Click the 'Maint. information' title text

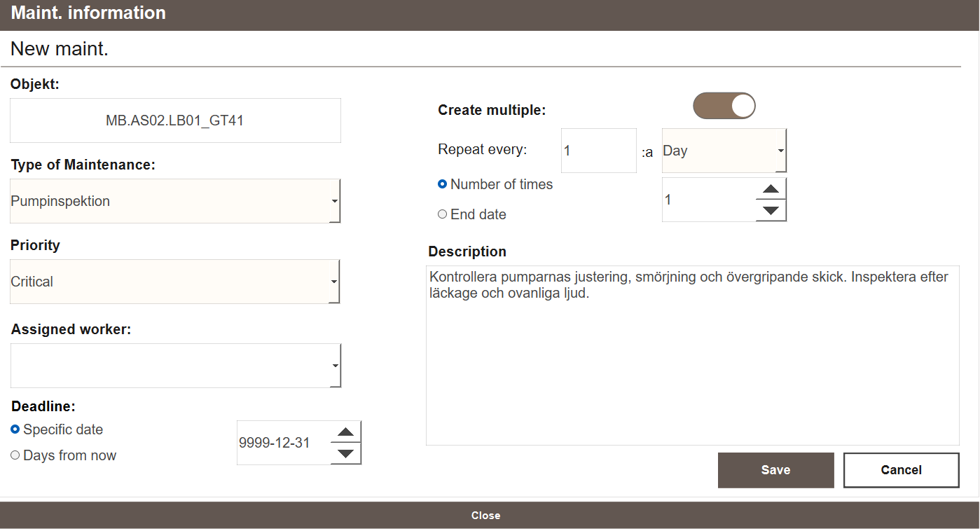tap(88, 13)
